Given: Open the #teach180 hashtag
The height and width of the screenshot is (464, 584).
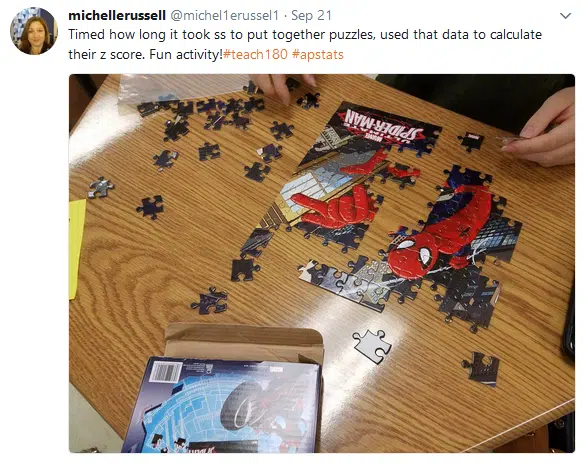Looking at the screenshot, I should tap(256, 54).
